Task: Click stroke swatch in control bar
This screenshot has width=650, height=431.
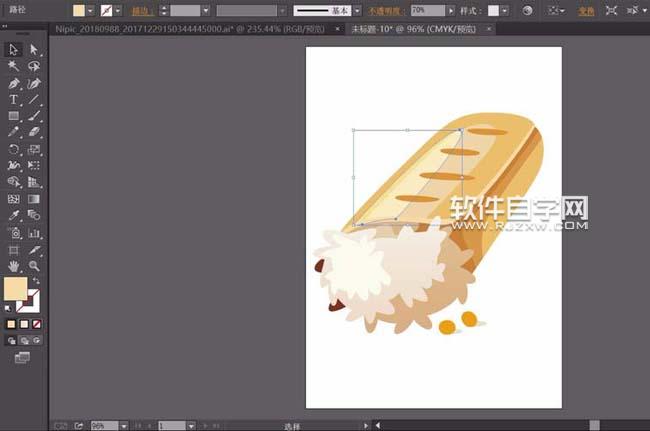Action: click(x=107, y=10)
